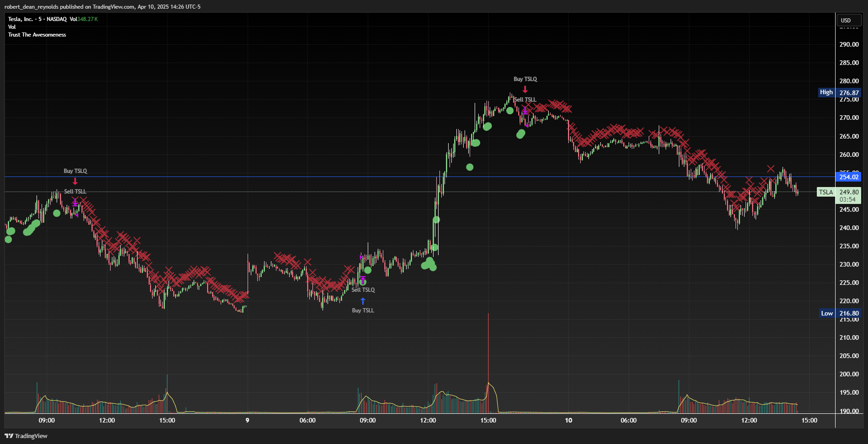
Task: Click the 270.00 price axis label
Action: tap(849, 118)
